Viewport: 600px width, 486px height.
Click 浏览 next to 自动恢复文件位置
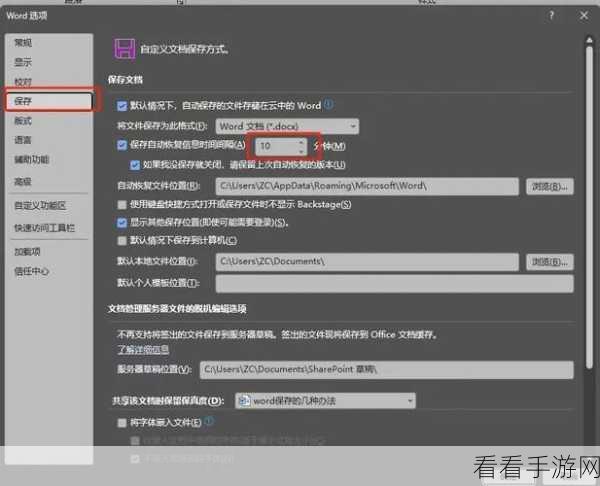pos(549,186)
